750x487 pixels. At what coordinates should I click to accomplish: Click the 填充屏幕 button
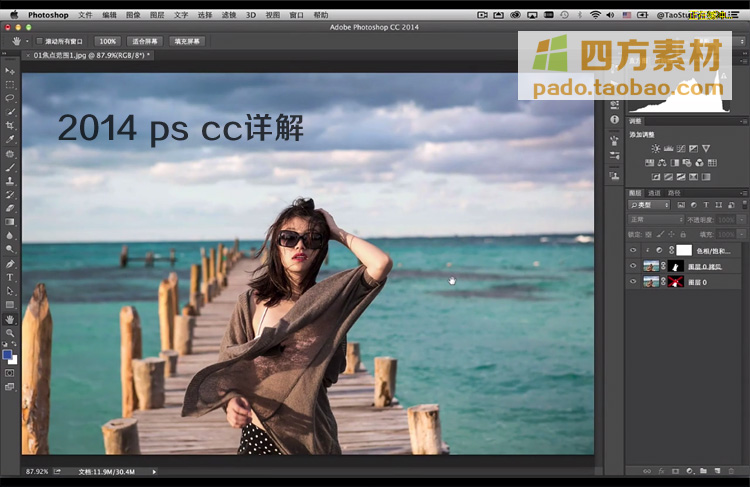(187, 41)
